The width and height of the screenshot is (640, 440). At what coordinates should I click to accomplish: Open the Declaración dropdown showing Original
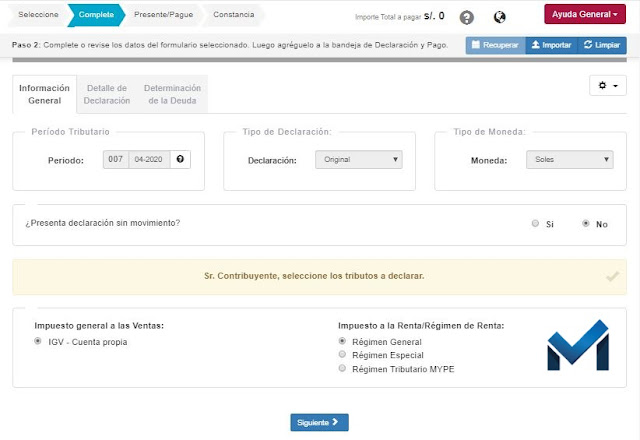(359, 160)
